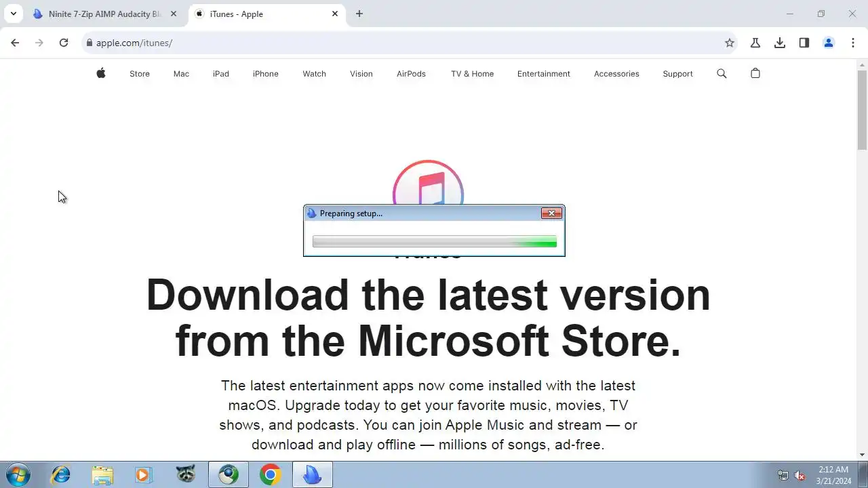Screen dimensions: 868x488
Task: Open the shopping bag icon
Action: (x=755, y=73)
